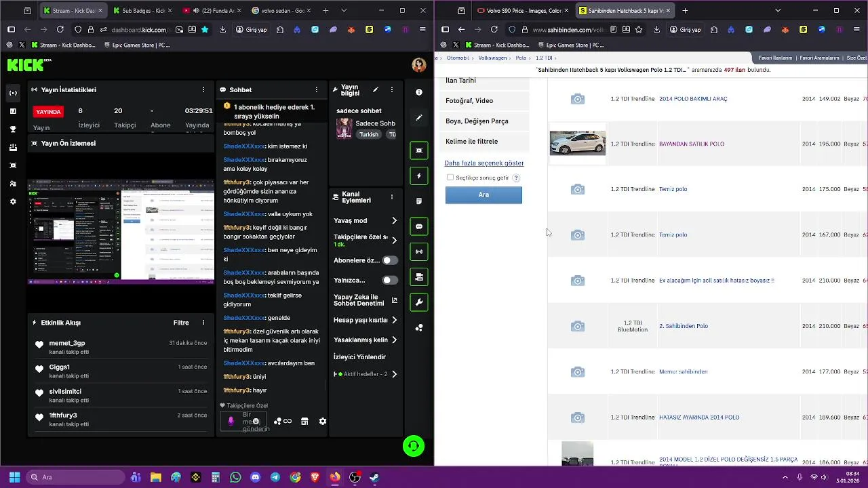868x488 pixels.
Task: Click the blue Ara search button
Action: click(x=484, y=195)
